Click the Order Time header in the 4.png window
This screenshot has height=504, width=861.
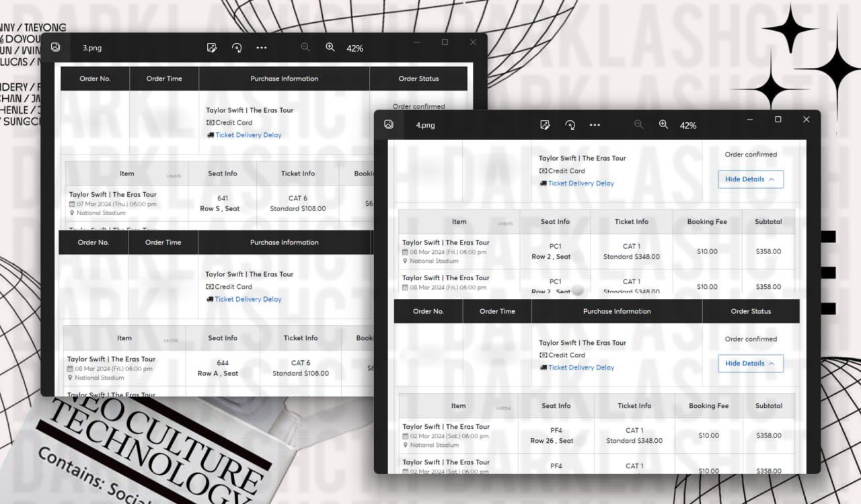click(x=497, y=311)
